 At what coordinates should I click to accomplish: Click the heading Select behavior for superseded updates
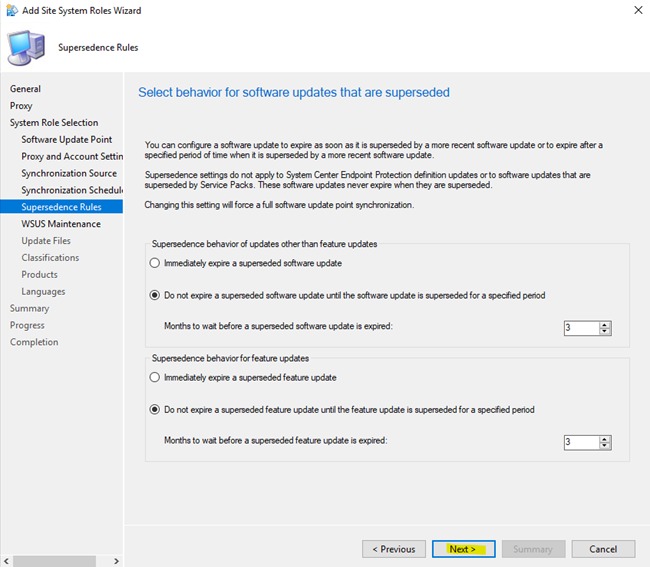293,92
